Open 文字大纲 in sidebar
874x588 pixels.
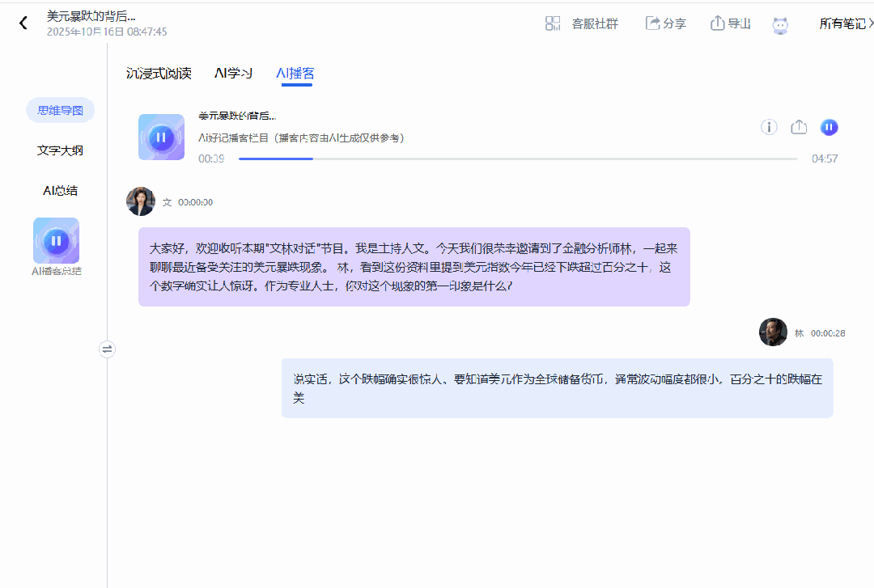pos(60,150)
